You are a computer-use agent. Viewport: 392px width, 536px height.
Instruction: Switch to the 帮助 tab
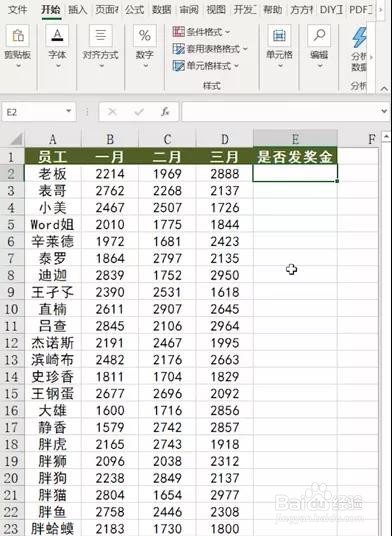click(x=273, y=10)
